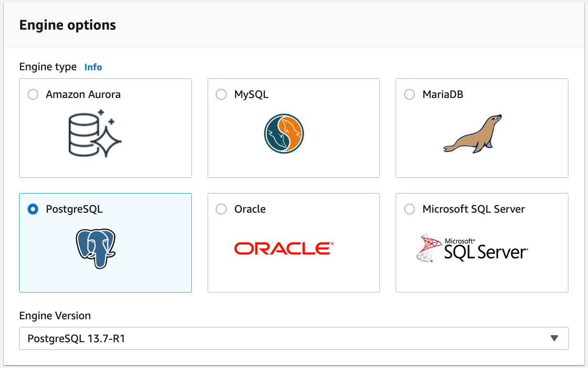
Task: Choose the MariaDB engine card
Action: point(482,128)
